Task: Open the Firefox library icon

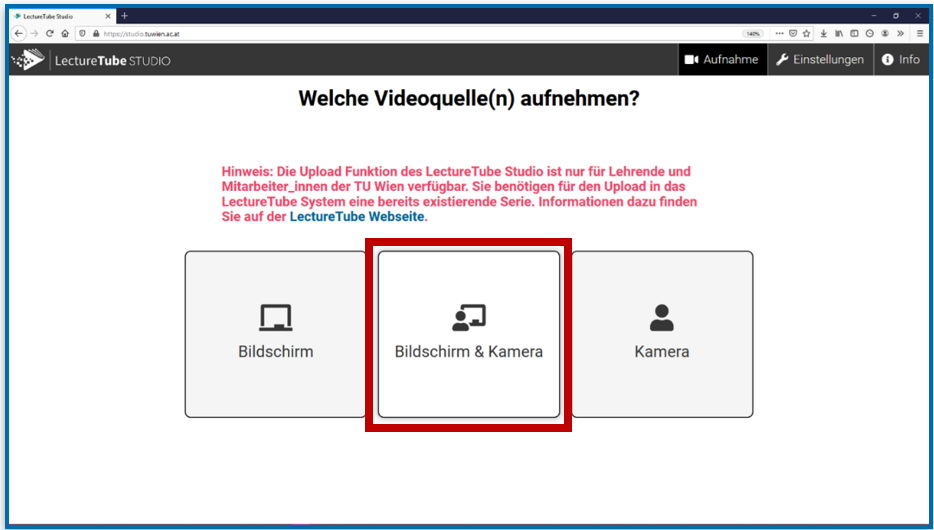Action: (x=839, y=34)
